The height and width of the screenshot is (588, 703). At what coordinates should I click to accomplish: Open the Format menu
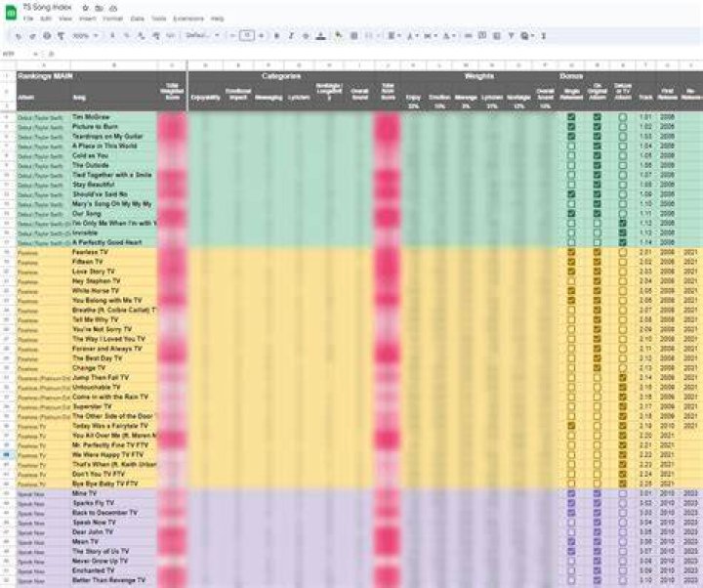pos(112,19)
